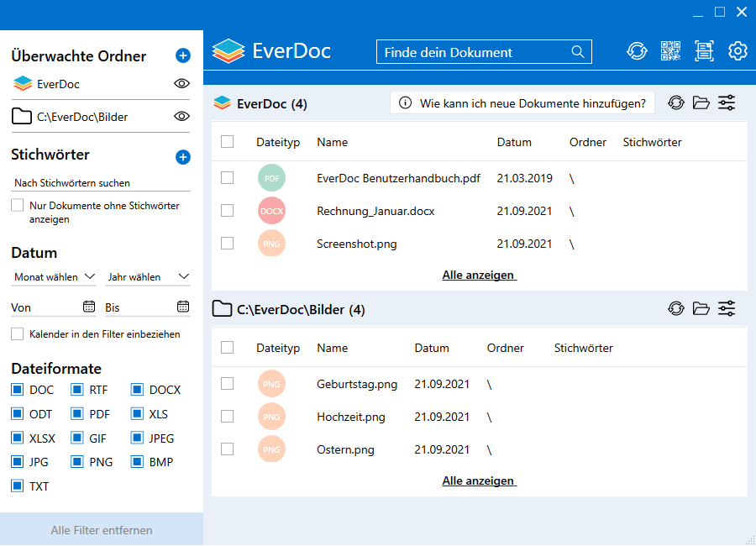Open the 'Von' date calendar picker
Image resolution: width=756 pixels, height=546 pixels.
(x=89, y=307)
